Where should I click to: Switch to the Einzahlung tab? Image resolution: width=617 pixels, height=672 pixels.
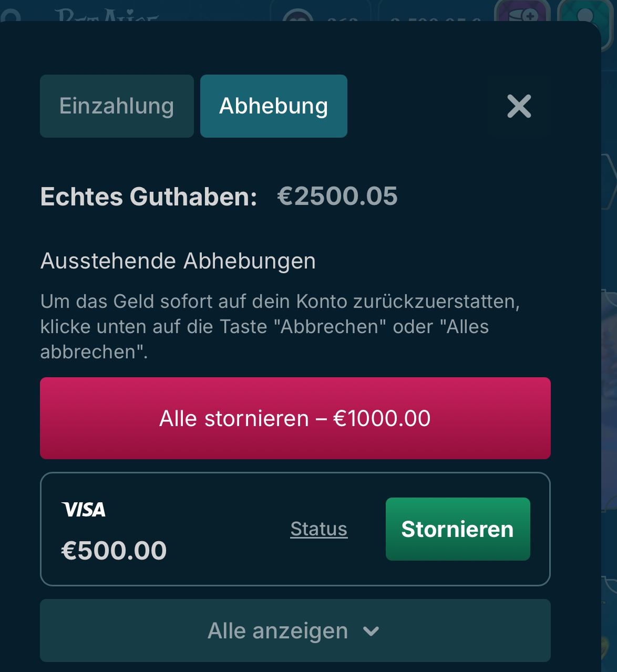tap(117, 106)
